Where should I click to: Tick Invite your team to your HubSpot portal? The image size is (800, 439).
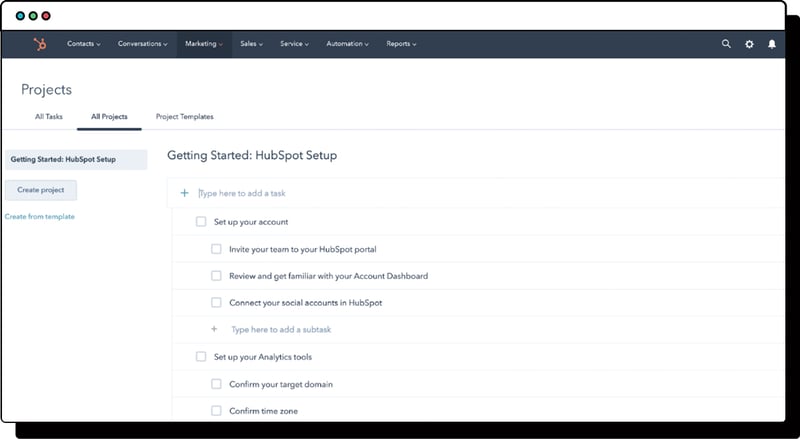point(216,249)
